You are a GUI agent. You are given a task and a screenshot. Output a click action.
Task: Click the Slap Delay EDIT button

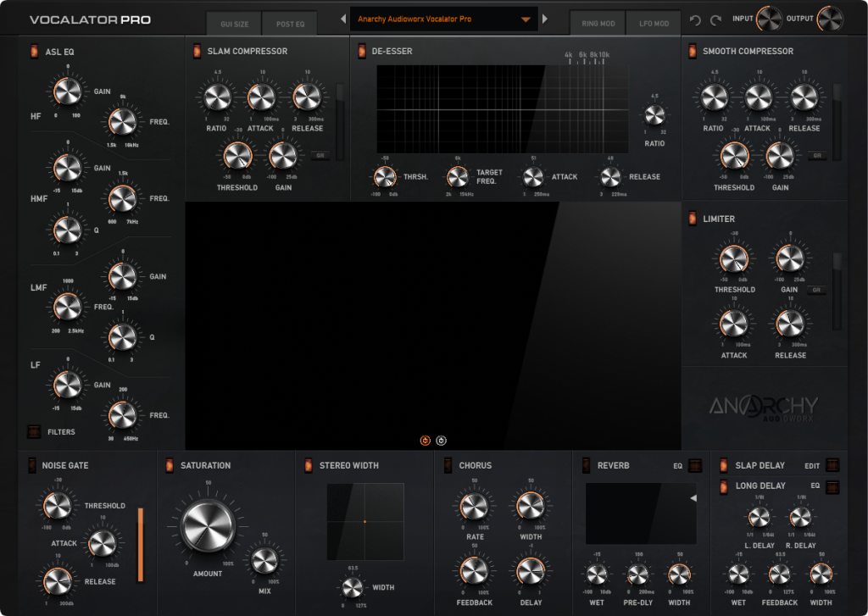[832, 465]
